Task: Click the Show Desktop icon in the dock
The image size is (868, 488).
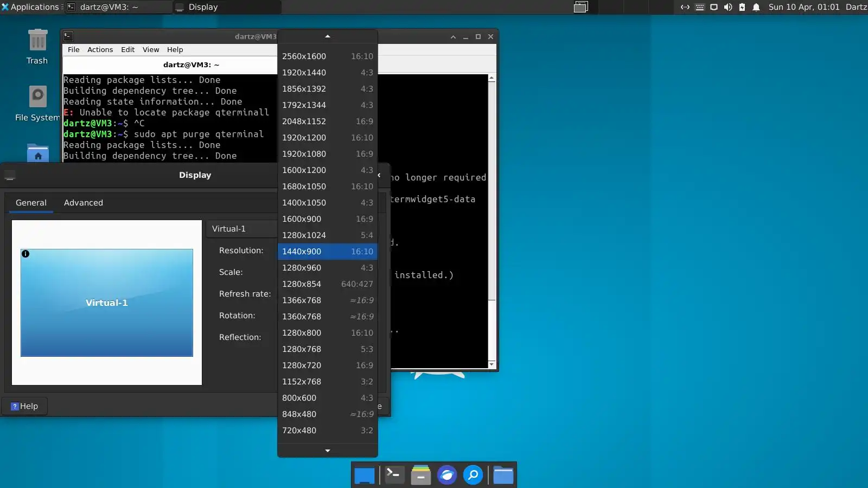Action: 365,475
